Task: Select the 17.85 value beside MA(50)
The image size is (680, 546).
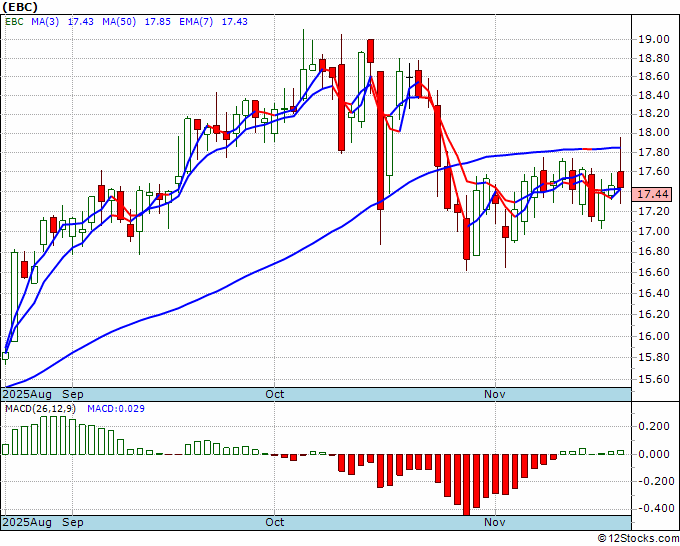Action: 157,22
